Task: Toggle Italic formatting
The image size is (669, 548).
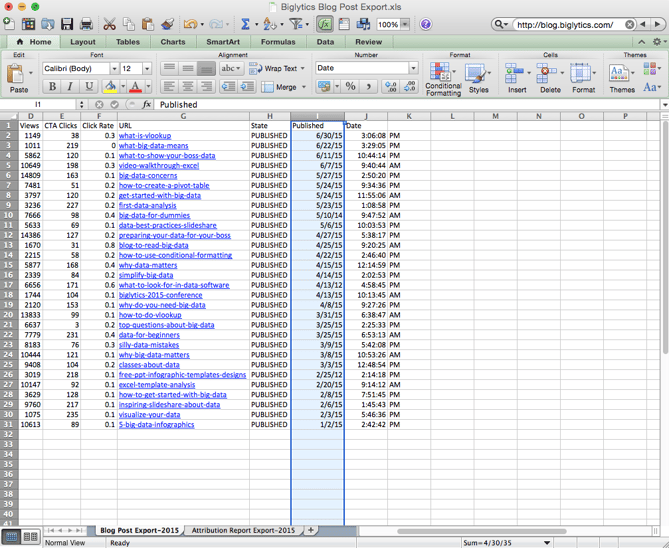Action: [70, 87]
